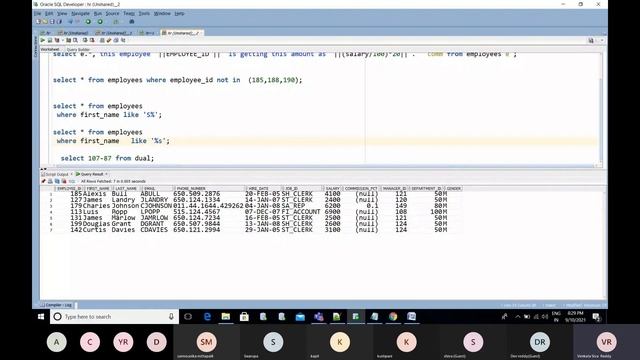
Task: Sort by the FIRST_NAME column header
Action: [98, 189]
